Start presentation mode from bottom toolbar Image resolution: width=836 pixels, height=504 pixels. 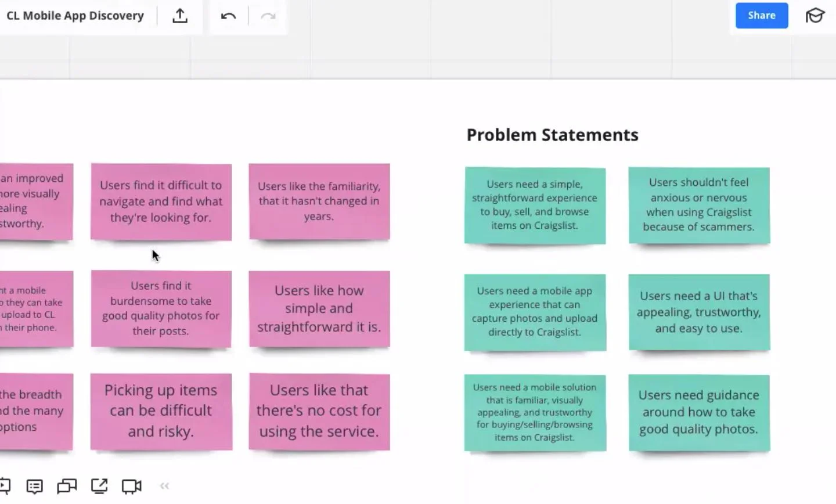(5, 486)
